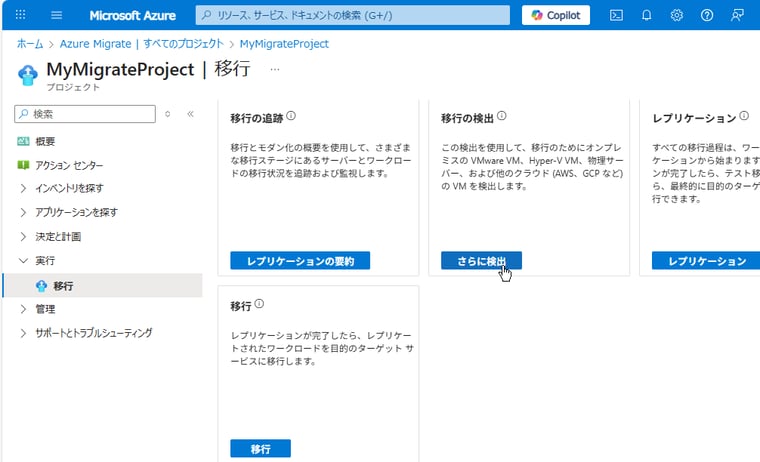Open the Azure portal apps grid icon
The height and width of the screenshot is (462, 760).
click(x=20, y=15)
